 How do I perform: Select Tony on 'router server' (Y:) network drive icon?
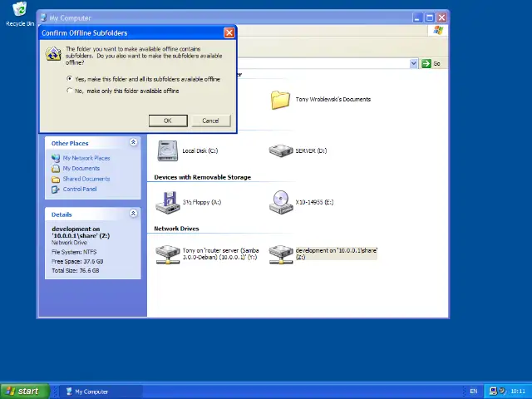point(168,254)
